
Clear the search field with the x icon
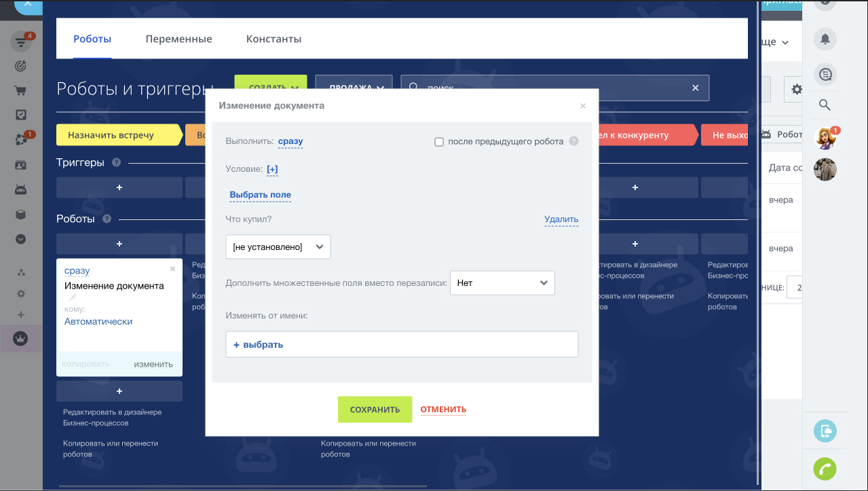point(695,88)
